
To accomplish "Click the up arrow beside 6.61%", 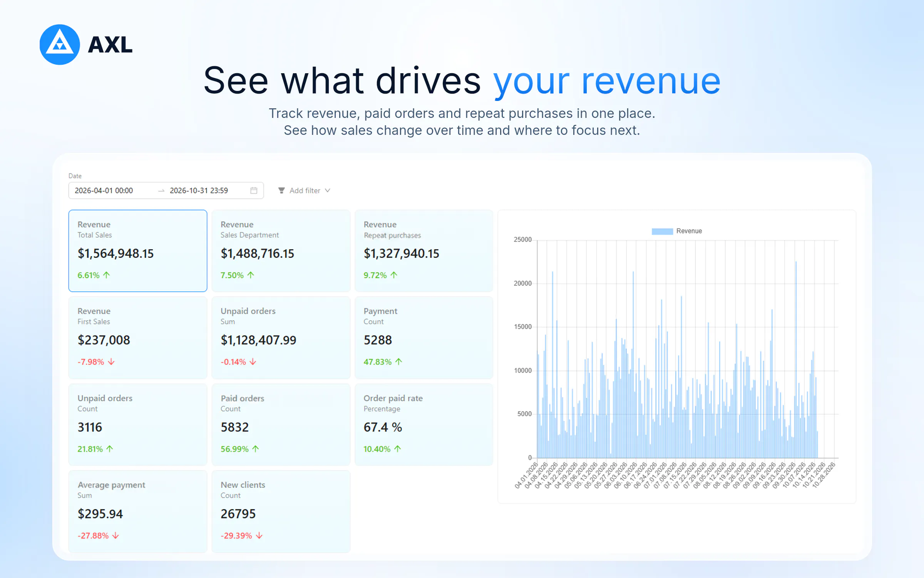I will tap(107, 275).
